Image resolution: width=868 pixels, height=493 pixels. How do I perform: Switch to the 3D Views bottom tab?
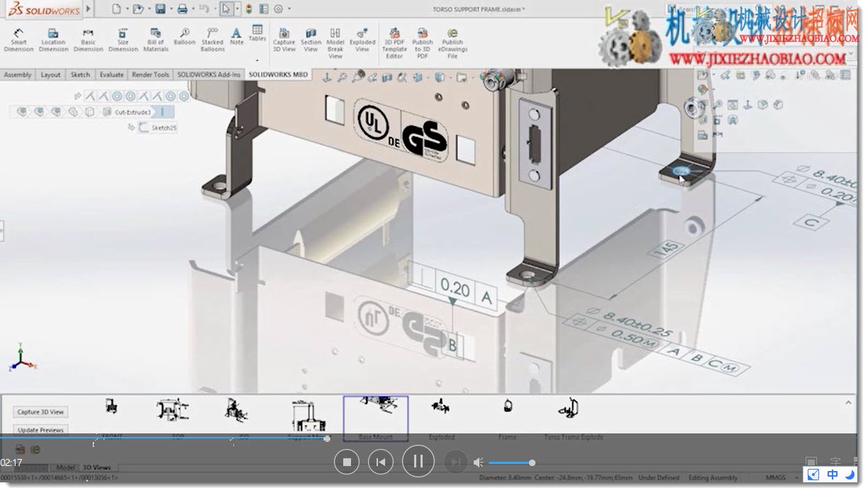[x=97, y=467]
